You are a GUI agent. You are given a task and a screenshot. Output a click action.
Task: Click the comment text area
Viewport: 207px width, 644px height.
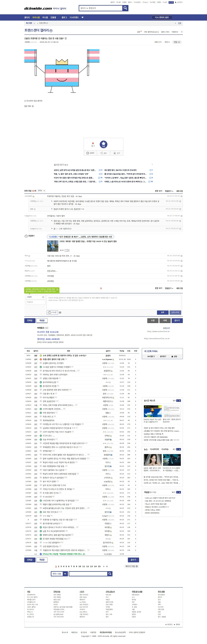pos(114,302)
